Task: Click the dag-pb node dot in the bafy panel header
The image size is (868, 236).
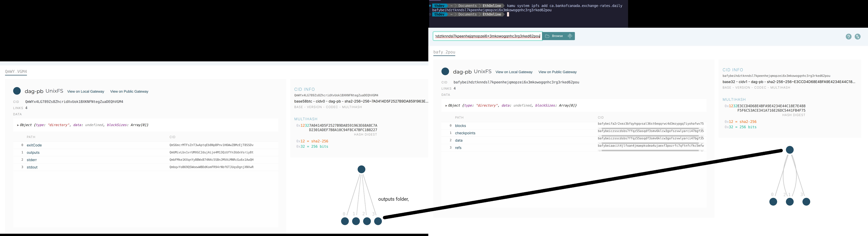Action: (445, 72)
